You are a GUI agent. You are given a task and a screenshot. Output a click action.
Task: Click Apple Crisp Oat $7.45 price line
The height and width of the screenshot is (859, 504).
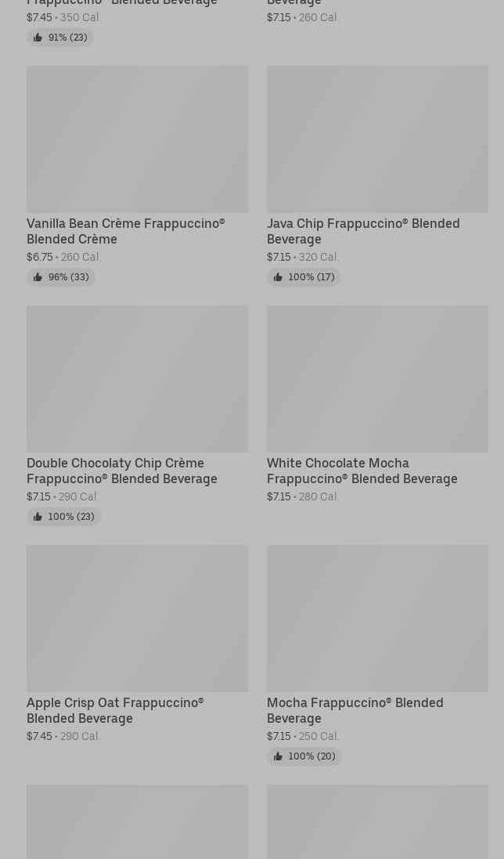[x=63, y=736]
